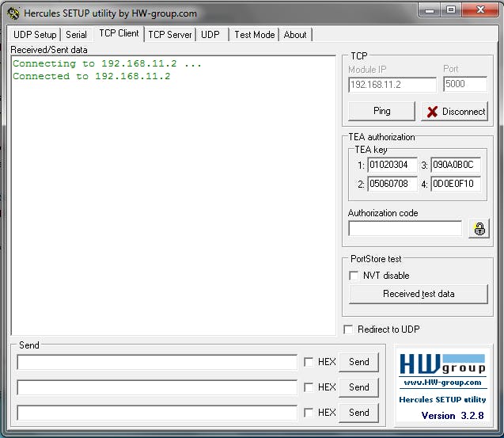
Task: Switch to the Serial tab
Action: coord(76,35)
